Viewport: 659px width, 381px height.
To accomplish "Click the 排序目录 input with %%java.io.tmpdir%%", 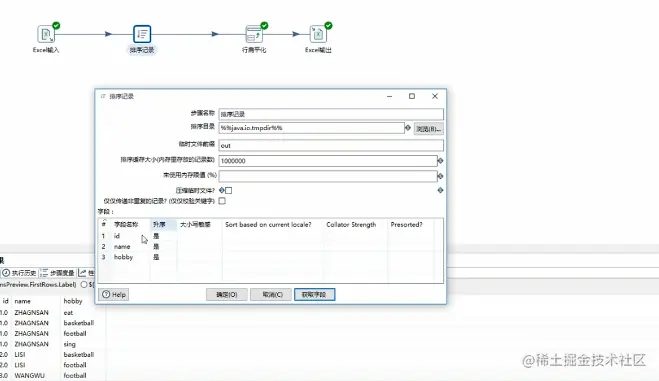I will coord(311,128).
